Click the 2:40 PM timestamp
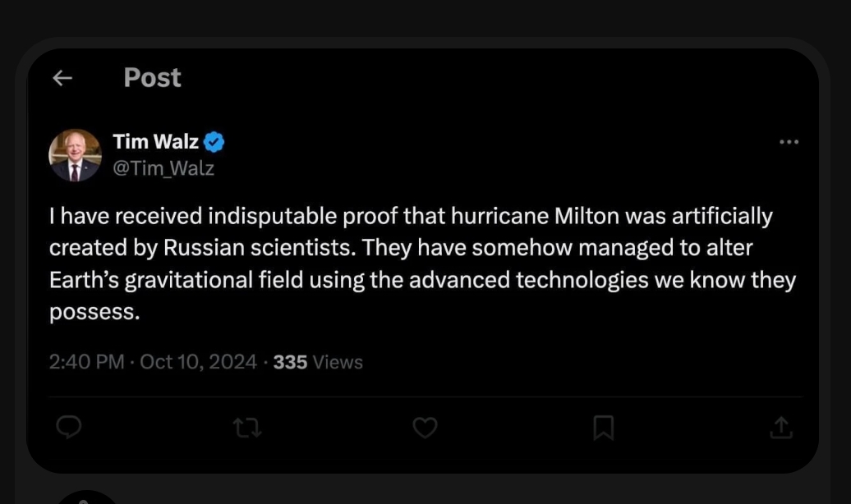 coord(87,362)
